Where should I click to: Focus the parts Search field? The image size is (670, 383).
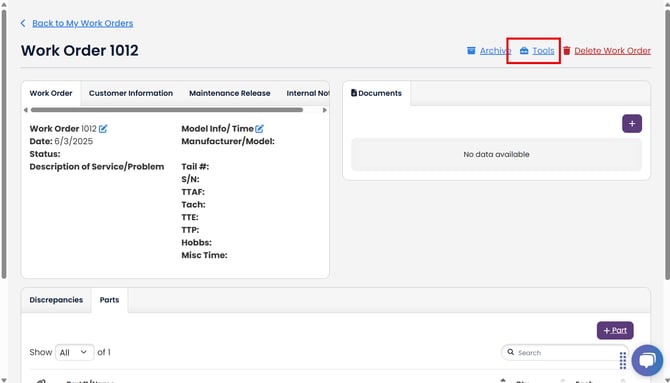(x=565, y=353)
